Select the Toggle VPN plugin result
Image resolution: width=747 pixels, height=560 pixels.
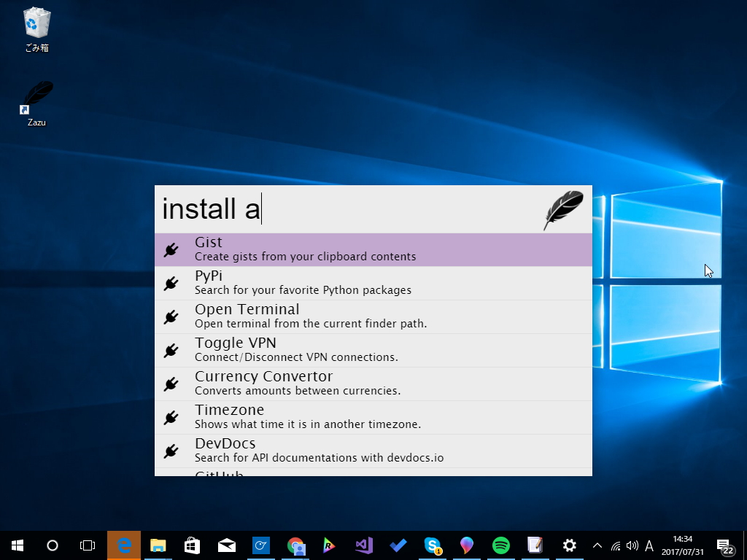[x=328, y=349]
